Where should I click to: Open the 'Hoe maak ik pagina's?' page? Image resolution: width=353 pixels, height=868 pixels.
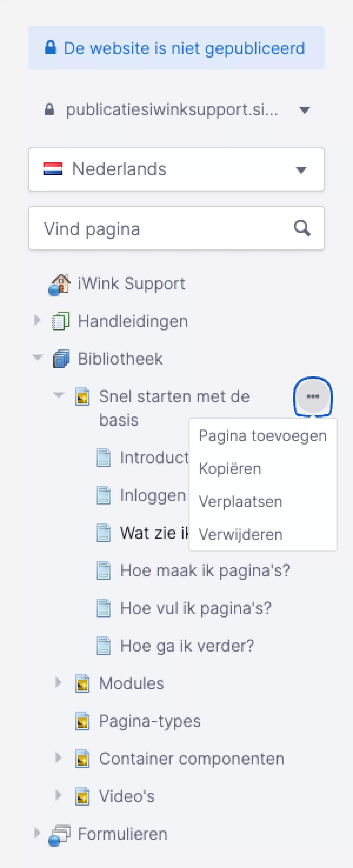click(205, 570)
